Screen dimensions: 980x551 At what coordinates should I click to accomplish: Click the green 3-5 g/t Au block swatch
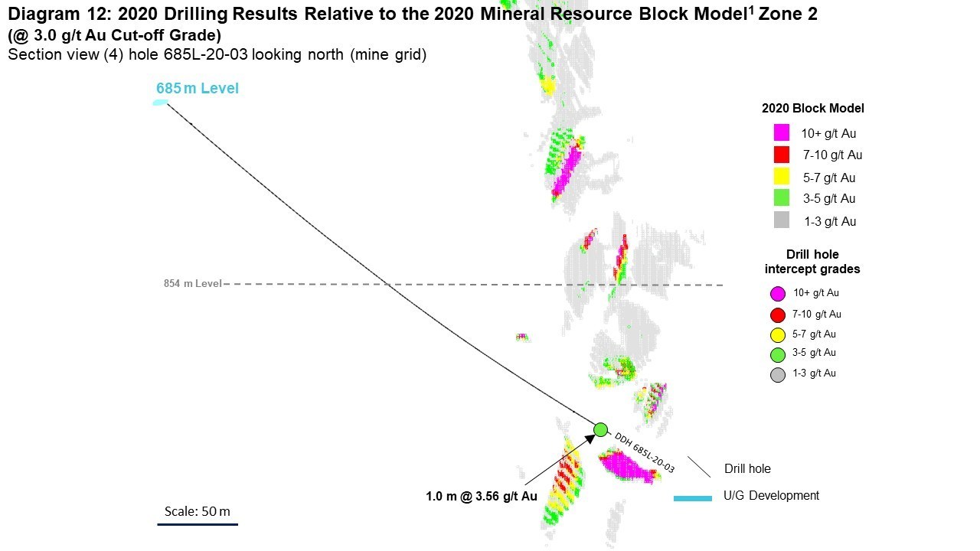(782, 198)
